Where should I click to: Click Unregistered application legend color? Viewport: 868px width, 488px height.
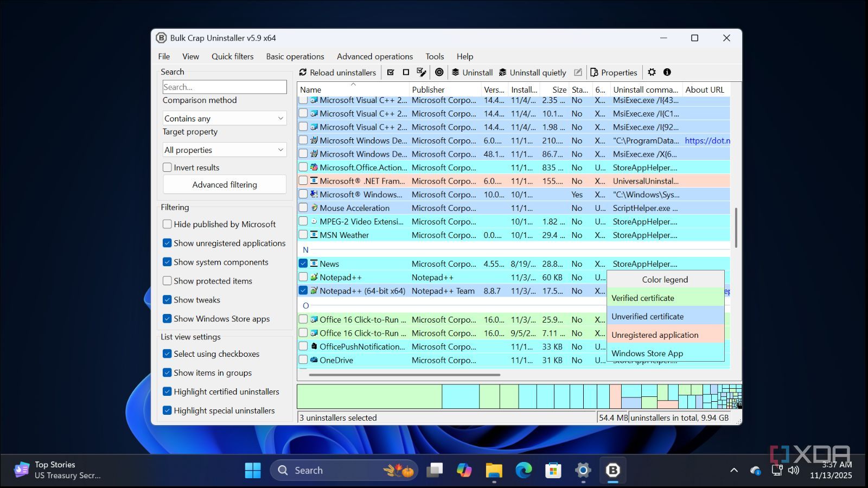click(x=666, y=335)
